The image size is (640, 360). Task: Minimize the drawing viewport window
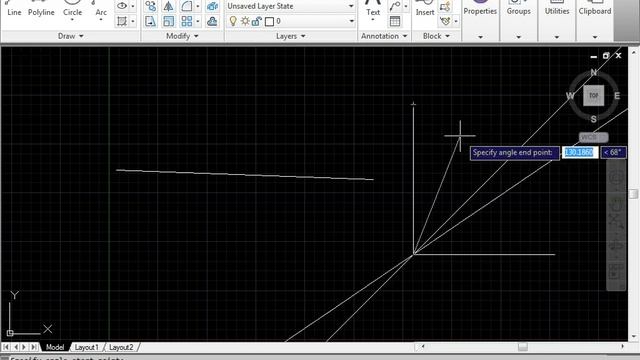point(593,56)
